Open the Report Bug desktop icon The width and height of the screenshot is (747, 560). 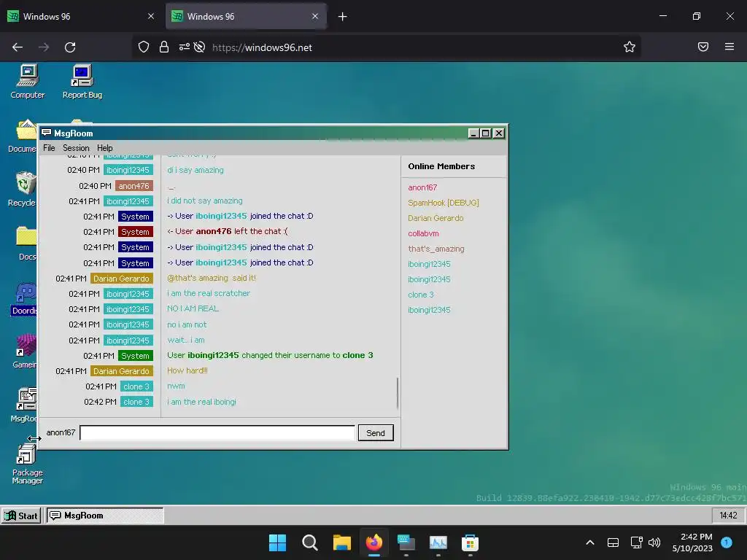point(82,82)
